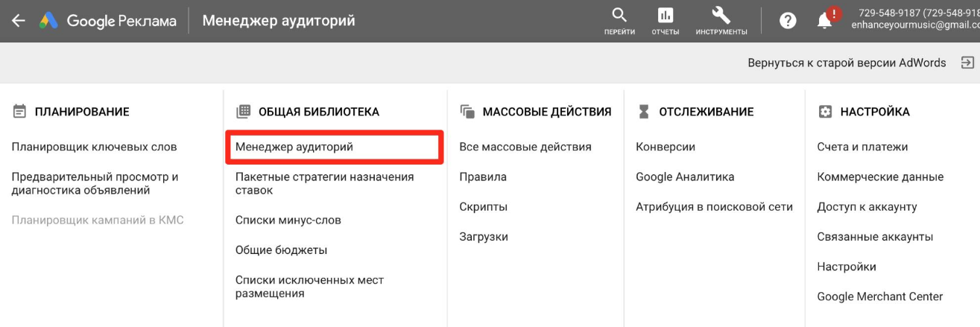Open Все массовые действия
The image size is (980, 327).
click(525, 147)
